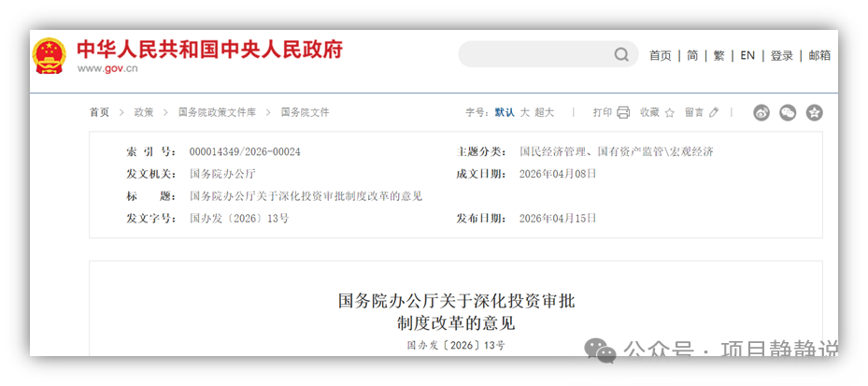Click the 国务院办公厅 issuing agency value
The width and height of the screenshot is (868, 386).
click(222, 174)
